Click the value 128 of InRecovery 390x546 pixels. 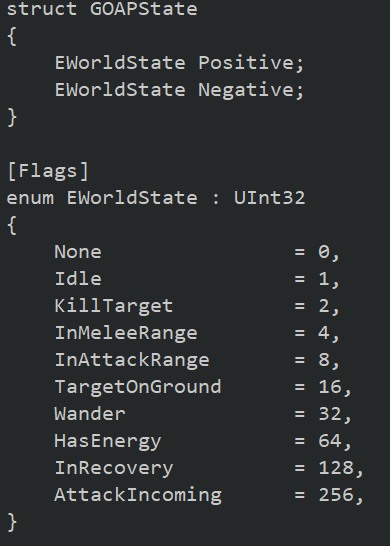pyautogui.click(x=336, y=468)
